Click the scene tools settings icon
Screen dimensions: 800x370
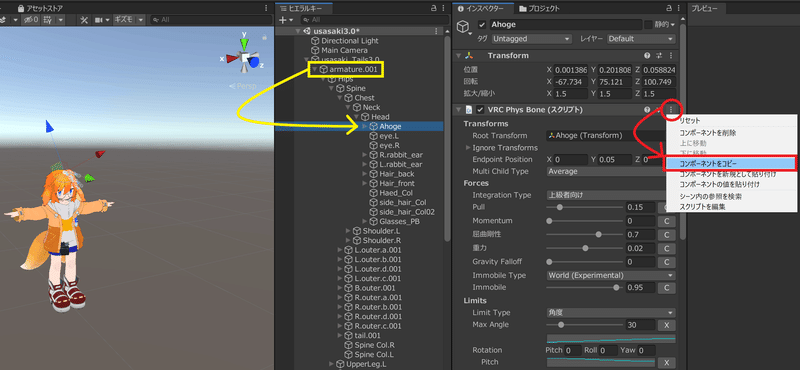85,19
